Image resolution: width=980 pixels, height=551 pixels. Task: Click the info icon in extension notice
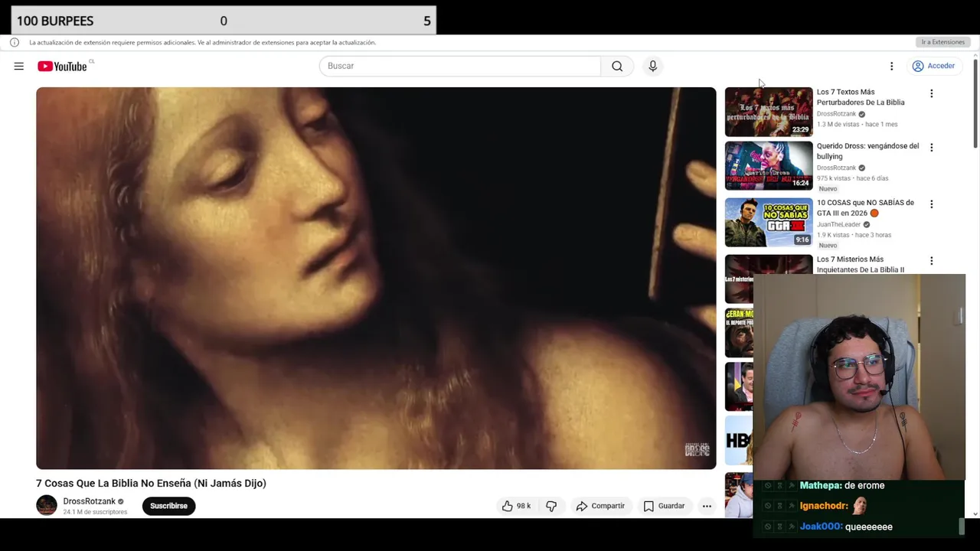pos(15,43)
